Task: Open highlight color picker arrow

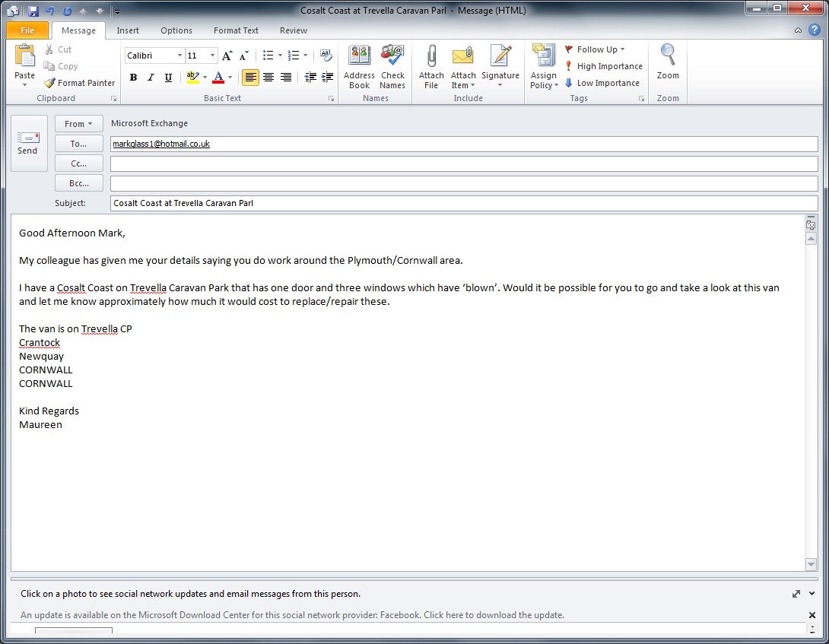Action: [205, 78]
